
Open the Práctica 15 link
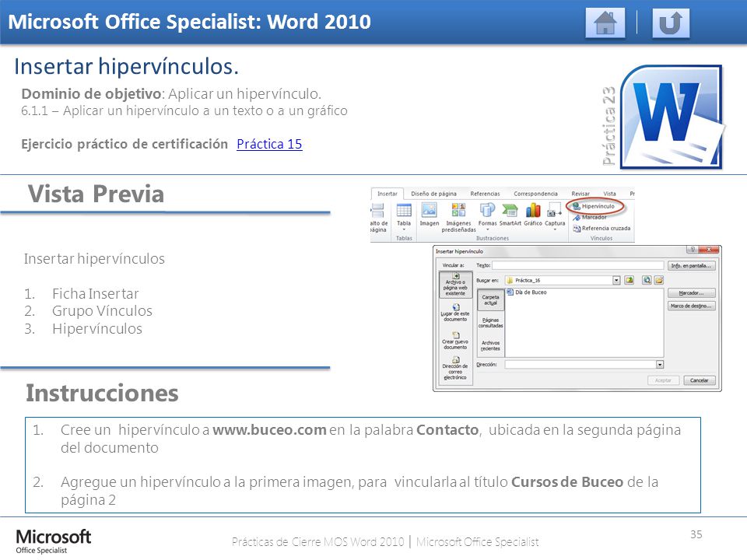(x=269, y=144)
